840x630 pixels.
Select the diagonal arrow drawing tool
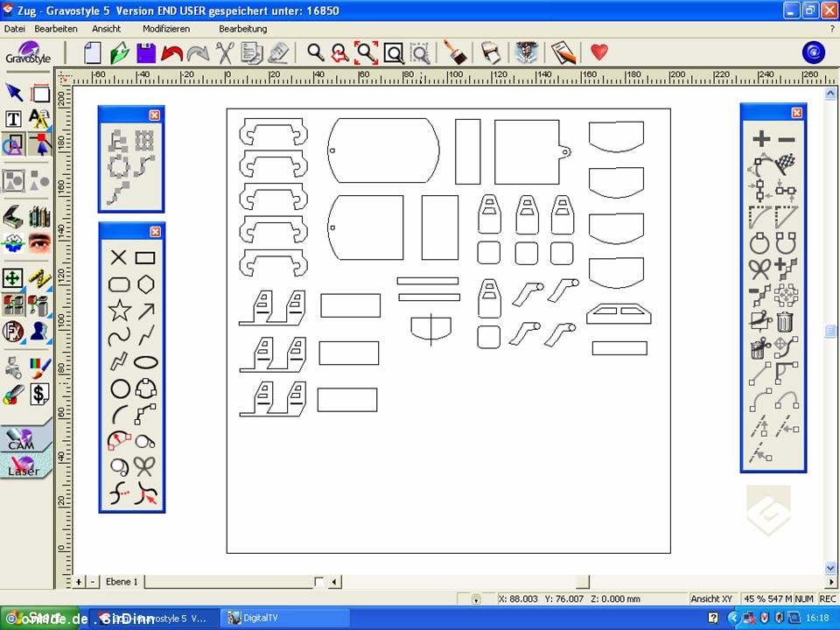coord(146,311)
